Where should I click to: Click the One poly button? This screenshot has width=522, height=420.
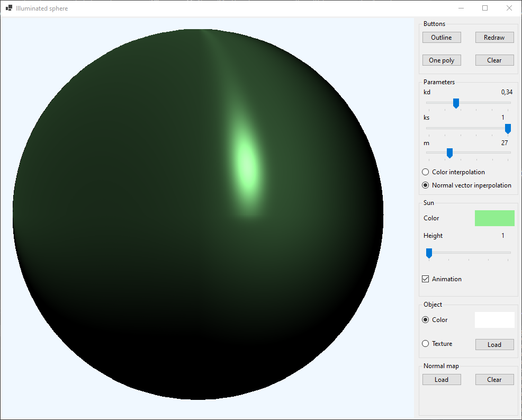point(442,60)
